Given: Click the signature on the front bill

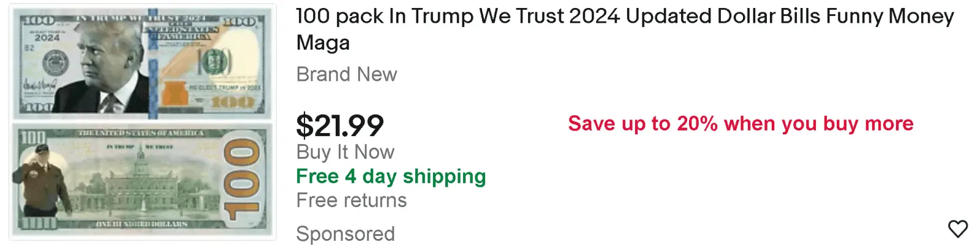Looking at the screenshot, I should tap(39, 85).
